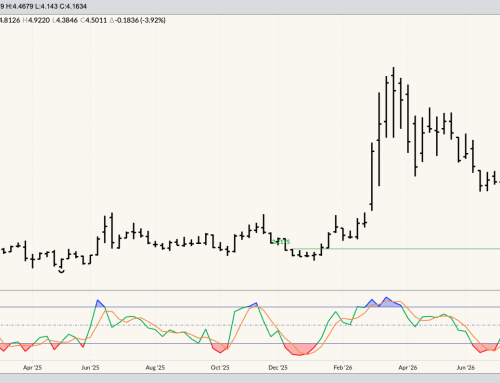500x383 pixels.
Task: Click the 'C4.5011' close value readout
Action: pyautogui.click(x=94, y=20)
